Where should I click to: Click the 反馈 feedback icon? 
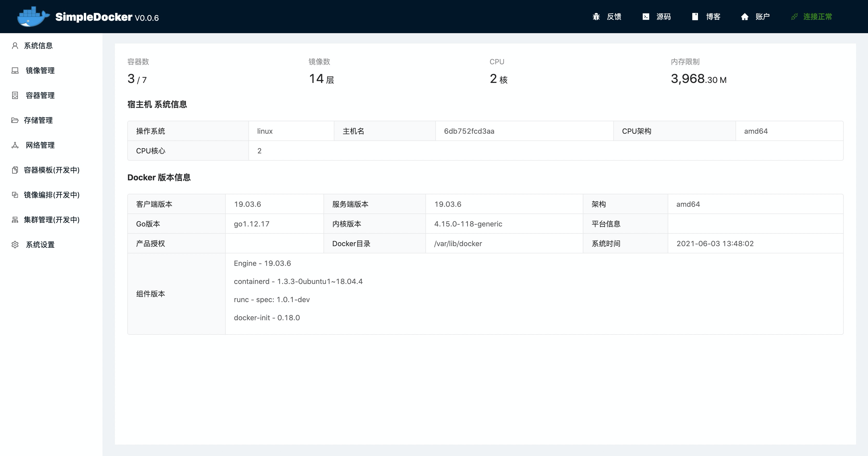point(596,17)
